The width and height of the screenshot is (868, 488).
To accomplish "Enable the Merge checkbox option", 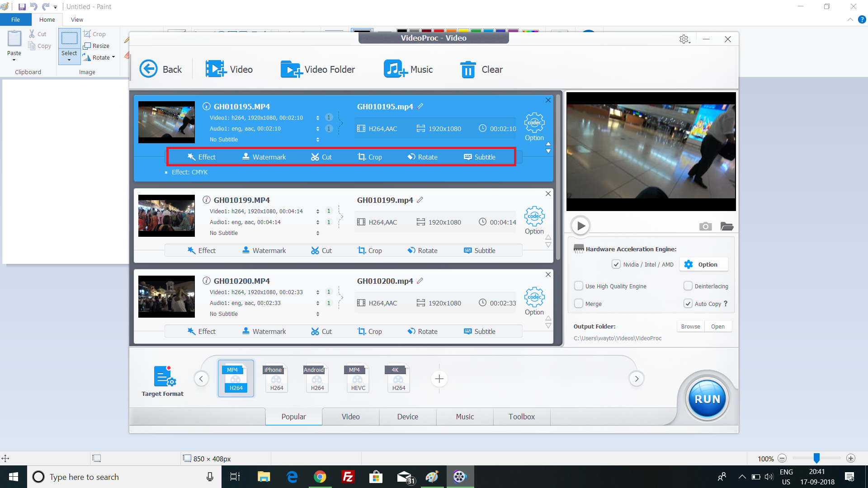I will point(578,304).
